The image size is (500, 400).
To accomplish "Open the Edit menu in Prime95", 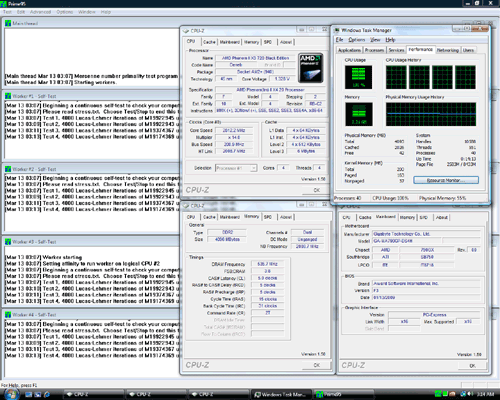I will pos(21,12).
